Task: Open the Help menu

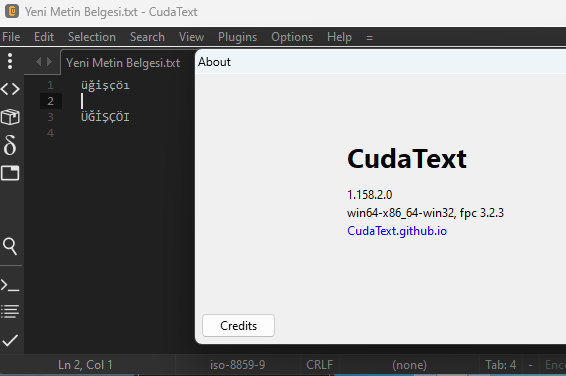Action: pos(339,37)
